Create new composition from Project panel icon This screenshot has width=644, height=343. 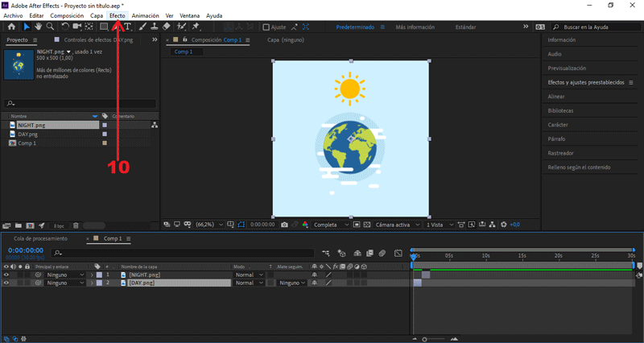[x=30, y=225]
